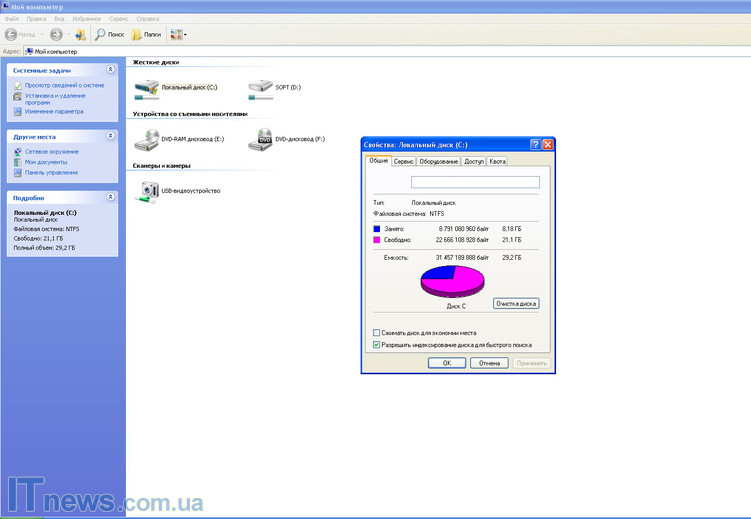Collapse the Подробно details panel
Screen dimensions: 751x519
tap(110, 198)
